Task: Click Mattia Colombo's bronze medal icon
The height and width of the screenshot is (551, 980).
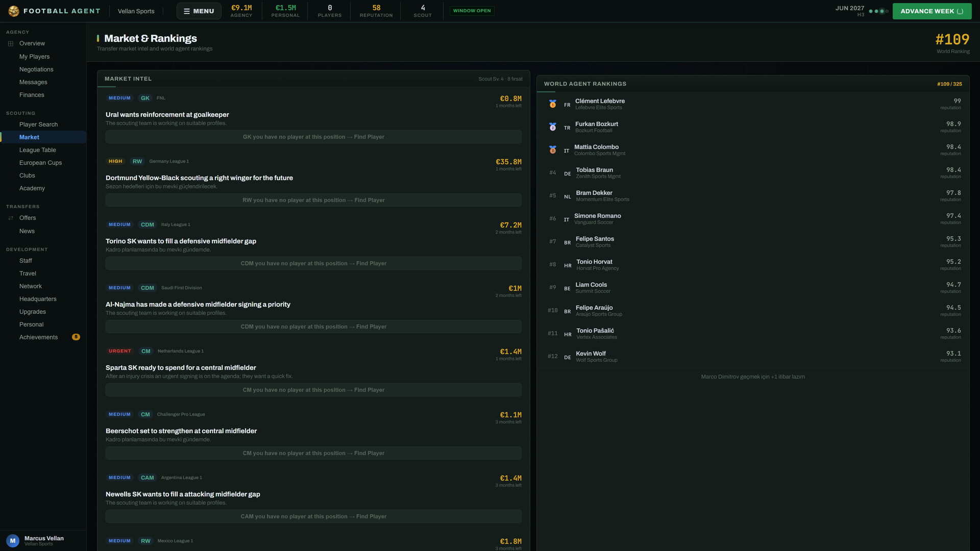Action: pos(552,149)
